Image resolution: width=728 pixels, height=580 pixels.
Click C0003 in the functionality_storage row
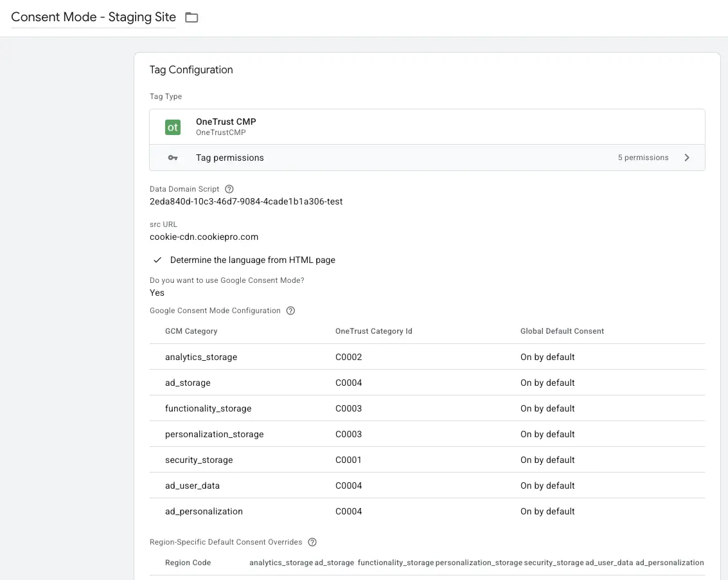coord(349,408)
